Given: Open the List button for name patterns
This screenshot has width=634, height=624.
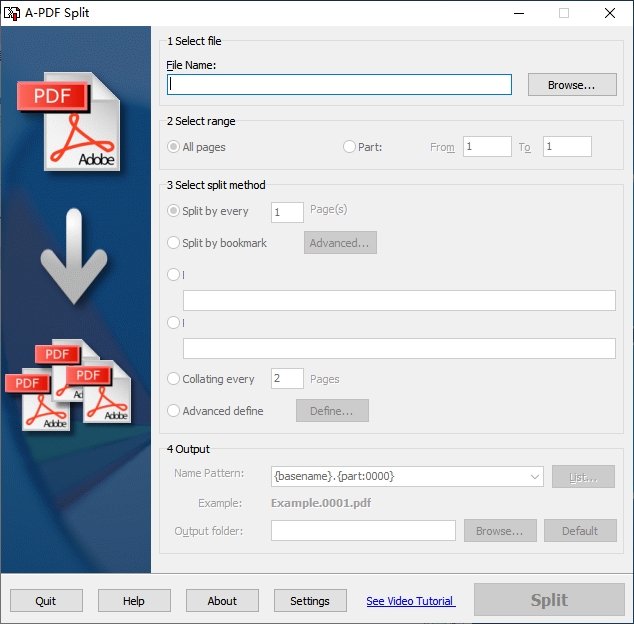Looking at the screenshot, I should [583, 476].
